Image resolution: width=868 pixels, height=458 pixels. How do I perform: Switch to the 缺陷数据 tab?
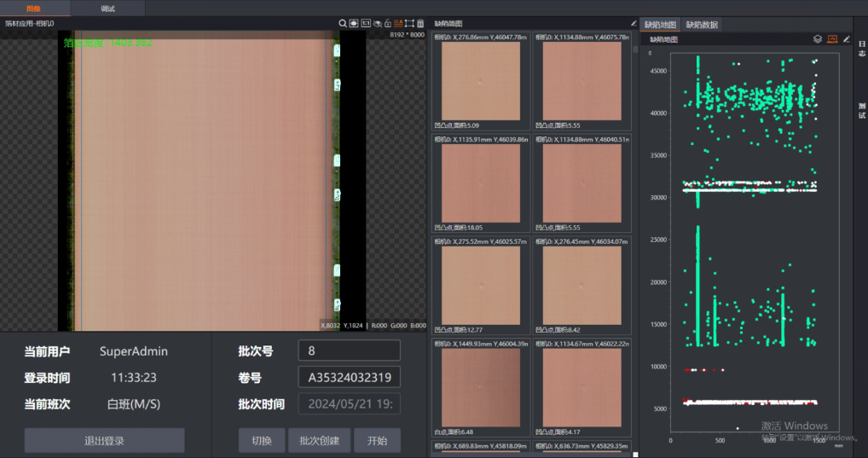point(702,25)
